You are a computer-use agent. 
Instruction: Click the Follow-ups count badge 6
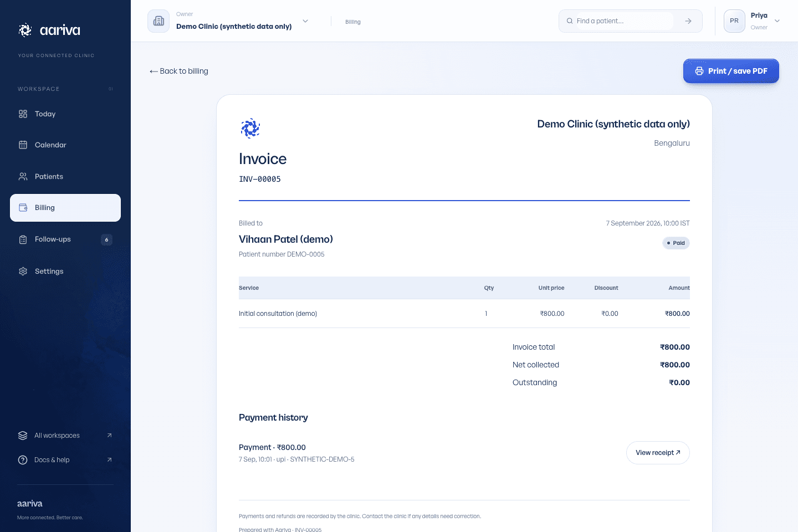(x=106, y=239)
